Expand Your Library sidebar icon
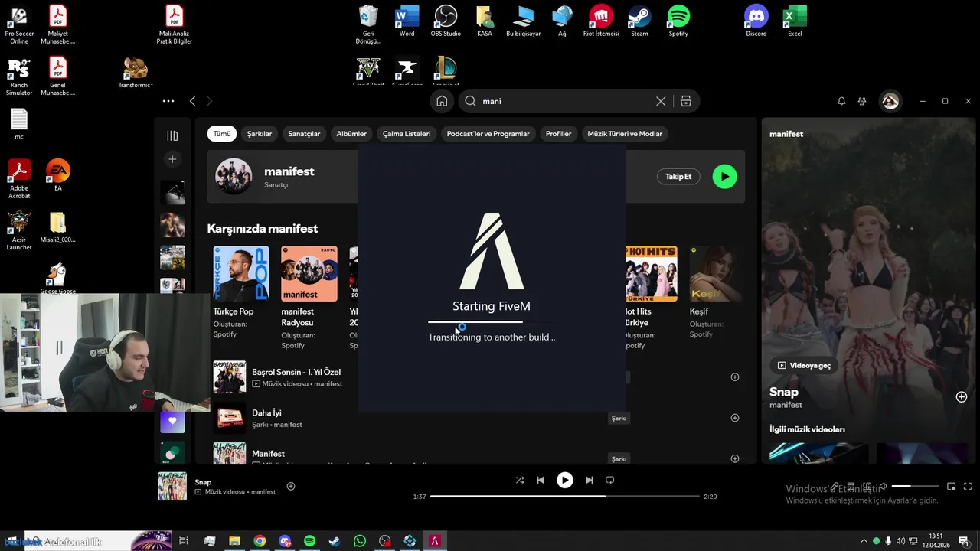This screenshot has width=980, height=551. coord(172,135)
